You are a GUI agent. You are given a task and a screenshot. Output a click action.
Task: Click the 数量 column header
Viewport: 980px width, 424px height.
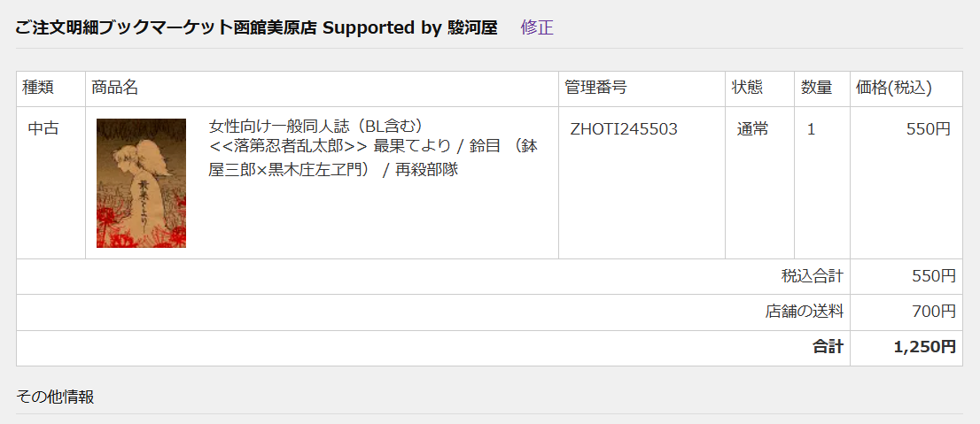[x=817, y=88]
